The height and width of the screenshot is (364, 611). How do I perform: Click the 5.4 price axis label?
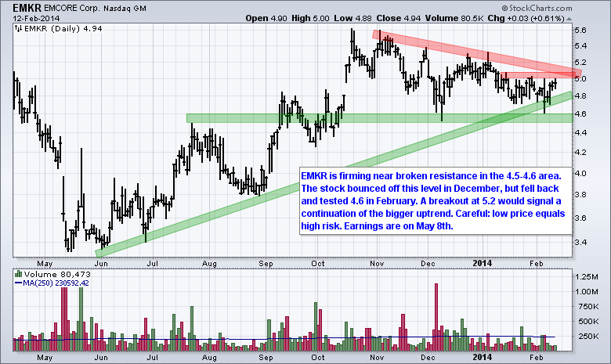[x=580, y=46]
